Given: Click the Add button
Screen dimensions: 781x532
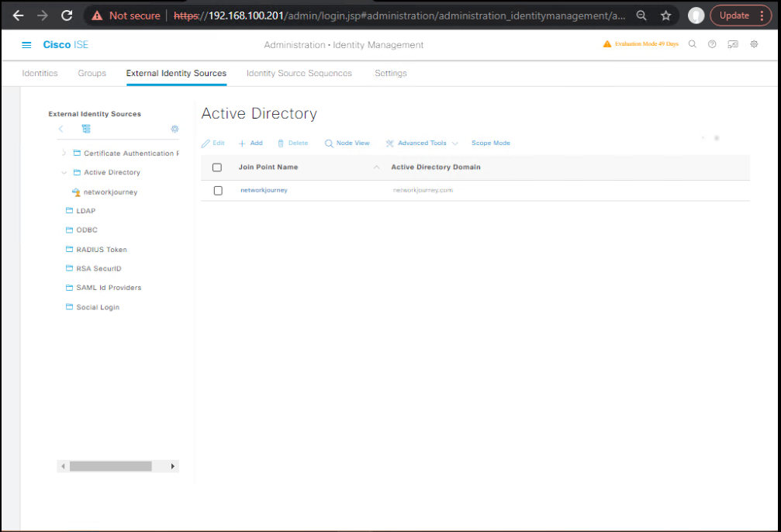Looking at the screenshot, I should tap(251, 143).
